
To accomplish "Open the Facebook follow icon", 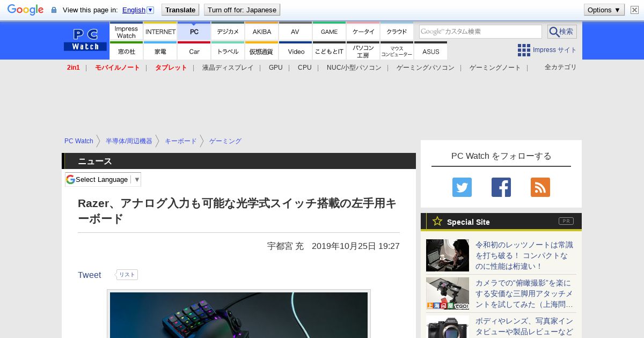I will click(501, 187).
